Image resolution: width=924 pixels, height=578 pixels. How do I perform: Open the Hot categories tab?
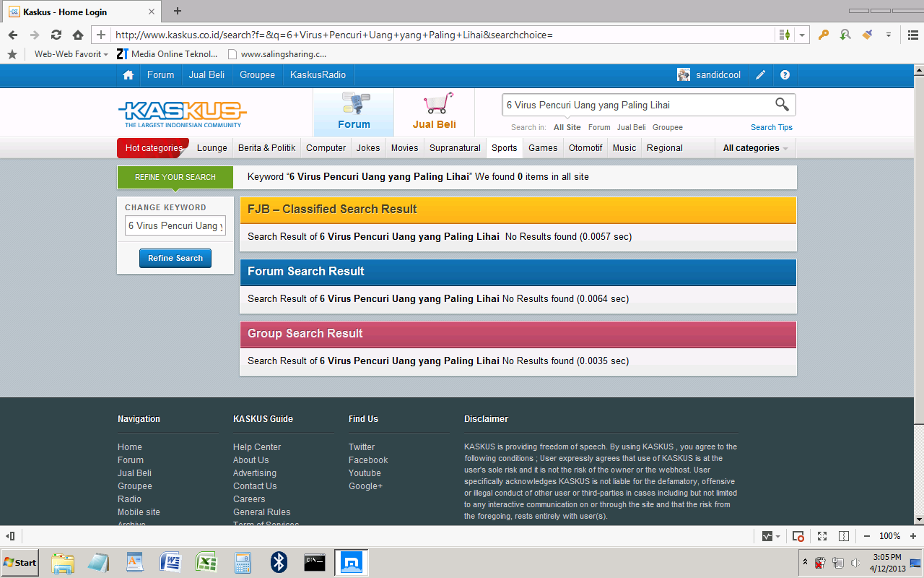tap(153, 148)
